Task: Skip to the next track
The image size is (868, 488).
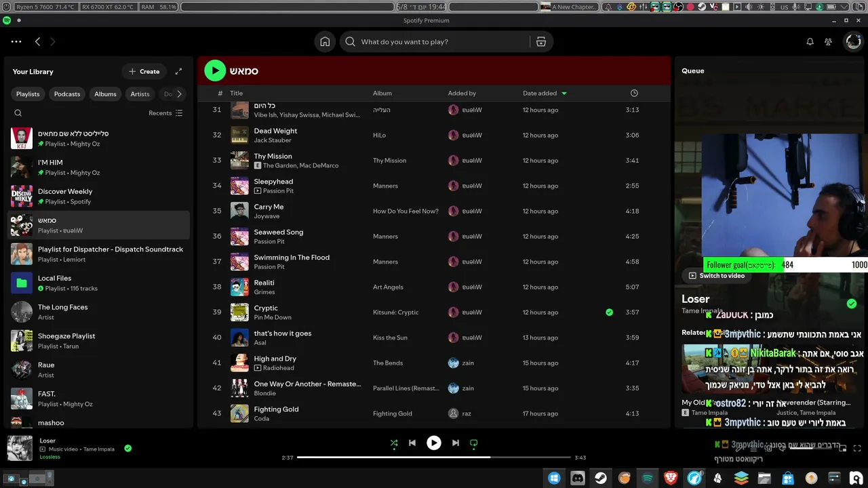Action: pyautogui.click(x=456, y=443)
